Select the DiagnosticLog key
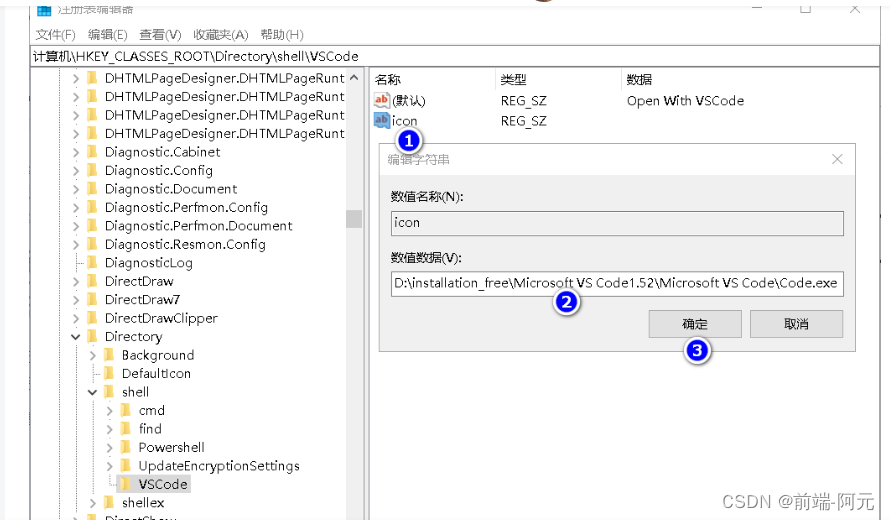Screen dimensions: 890x520 (149, 263)
